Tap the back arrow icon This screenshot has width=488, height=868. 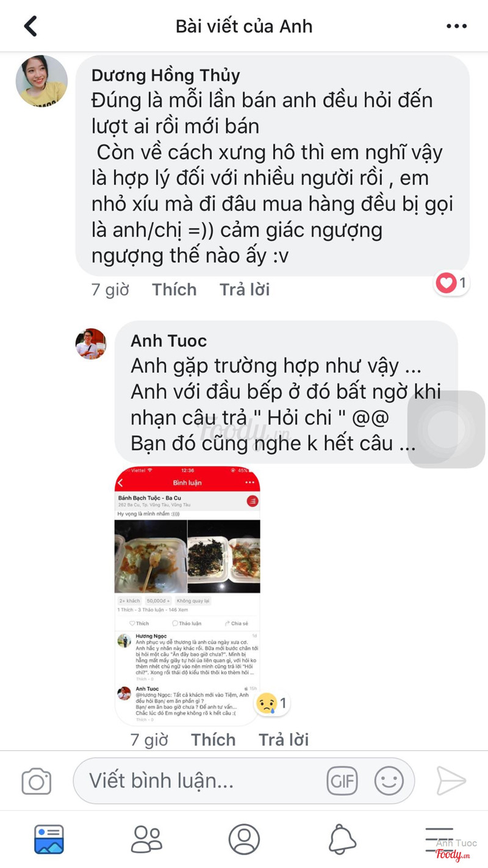click(30, 26)
